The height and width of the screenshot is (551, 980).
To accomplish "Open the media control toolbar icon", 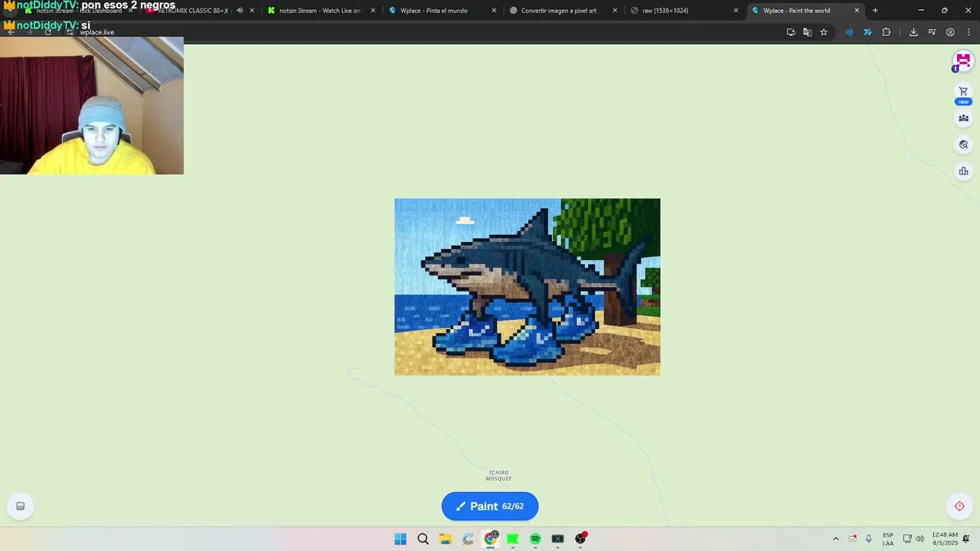I will pos(932,32).
